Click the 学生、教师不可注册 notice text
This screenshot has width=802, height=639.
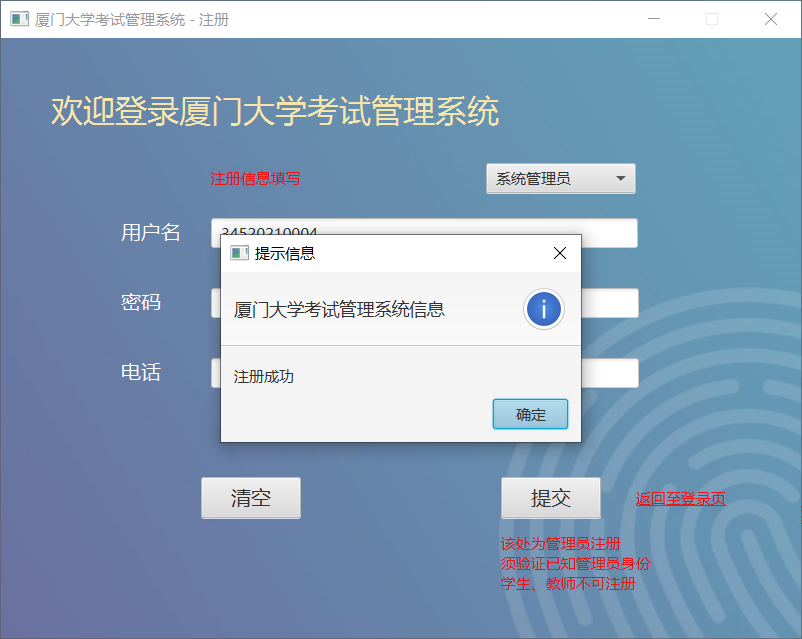568,583
